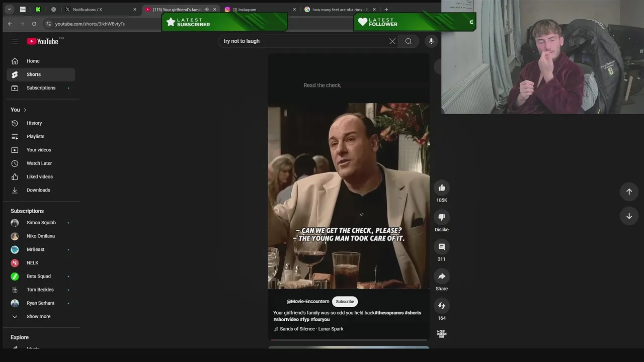
Task: Open Beta Squad subscription channel
Action: pos(41,277)
